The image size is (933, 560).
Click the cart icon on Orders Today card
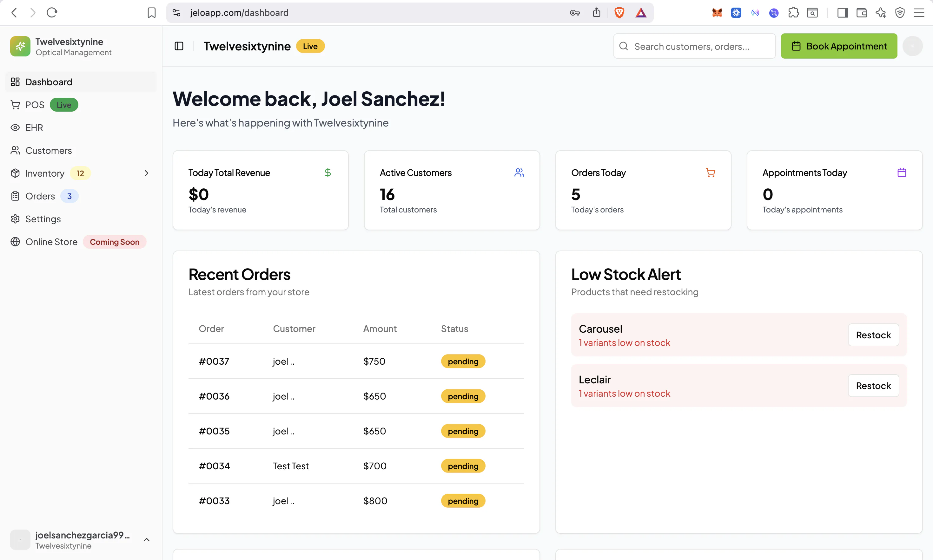coord(711,173)
